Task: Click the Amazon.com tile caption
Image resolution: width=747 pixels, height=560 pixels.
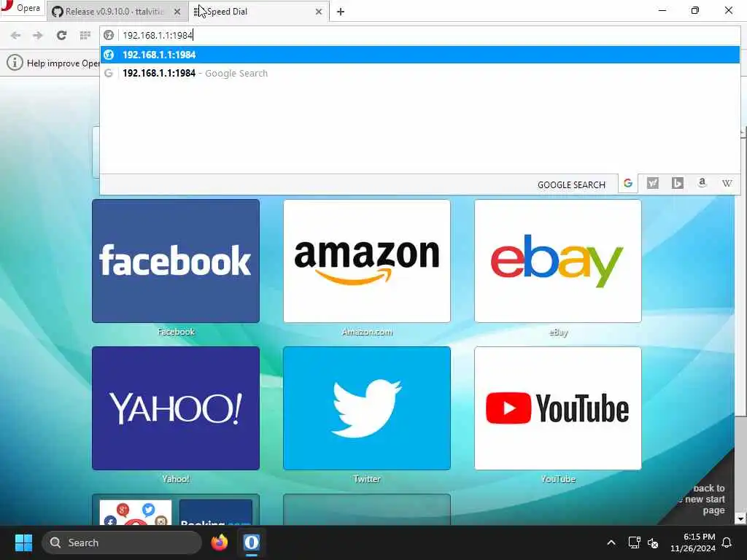Action: point(367,332)
